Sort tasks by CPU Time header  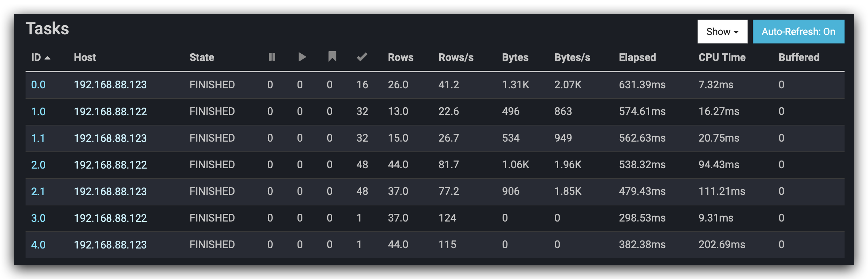coord(722,57)
